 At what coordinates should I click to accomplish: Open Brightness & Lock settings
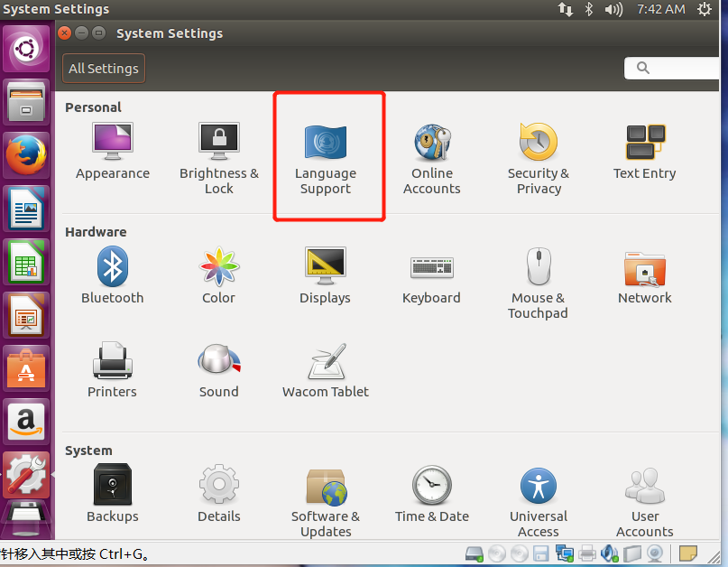click(218, 159)
